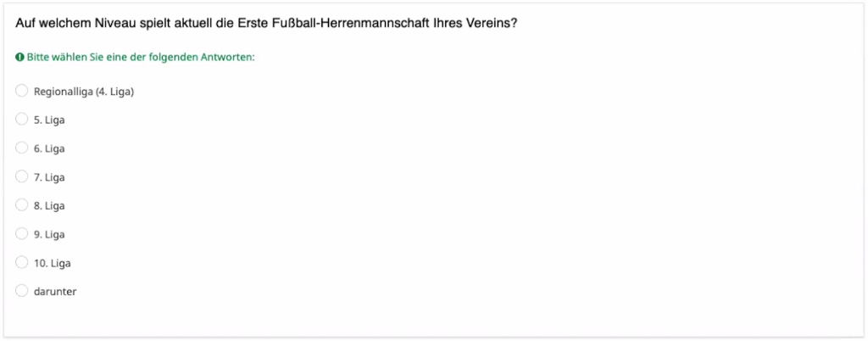The height and width of the screenshot is (341, 868).
Task: Pick the 7. Liga radio circle
Action: tap(21, 176)
